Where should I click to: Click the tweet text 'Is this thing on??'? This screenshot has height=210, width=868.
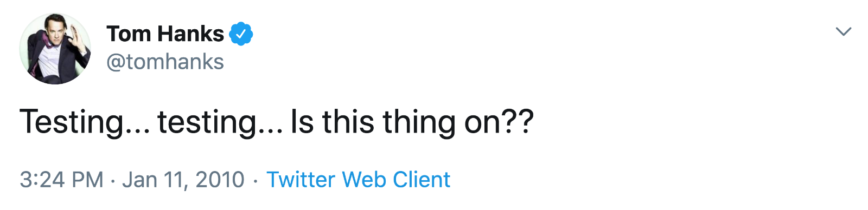412,122
